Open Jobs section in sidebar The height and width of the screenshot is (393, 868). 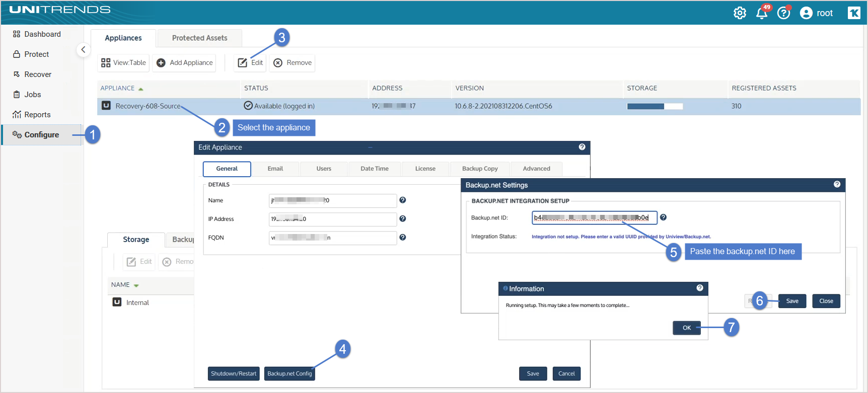coord(27,95)
